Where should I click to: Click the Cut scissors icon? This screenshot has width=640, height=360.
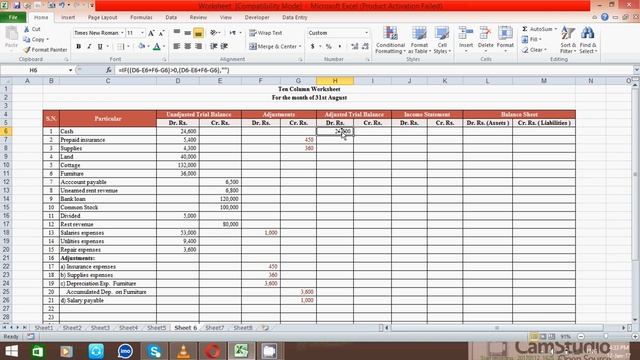[27, 29]
